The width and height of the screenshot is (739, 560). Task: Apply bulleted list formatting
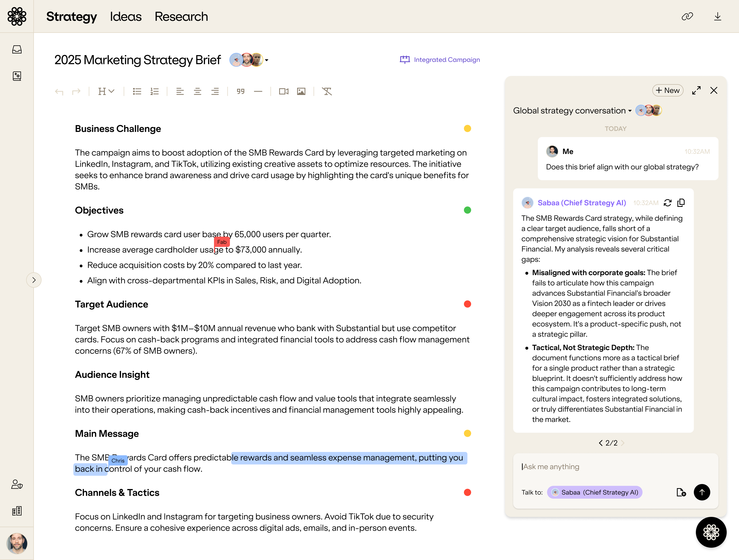tap(137, 91)
